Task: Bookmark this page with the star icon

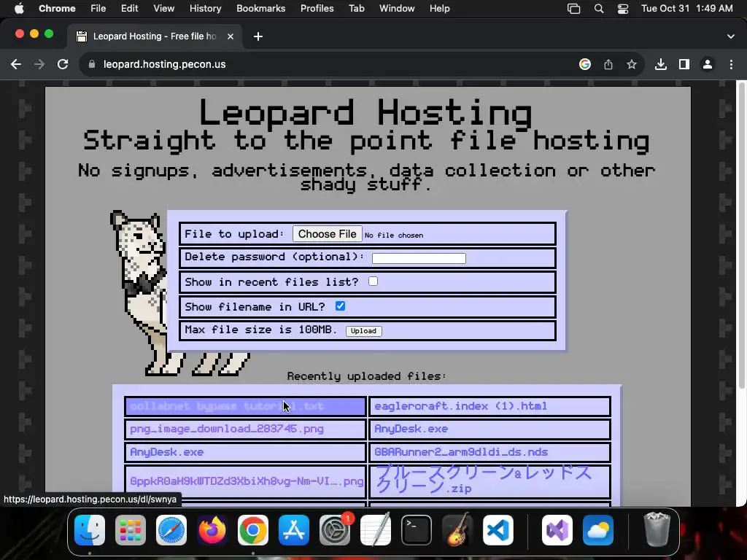Action: coord(632,64)
